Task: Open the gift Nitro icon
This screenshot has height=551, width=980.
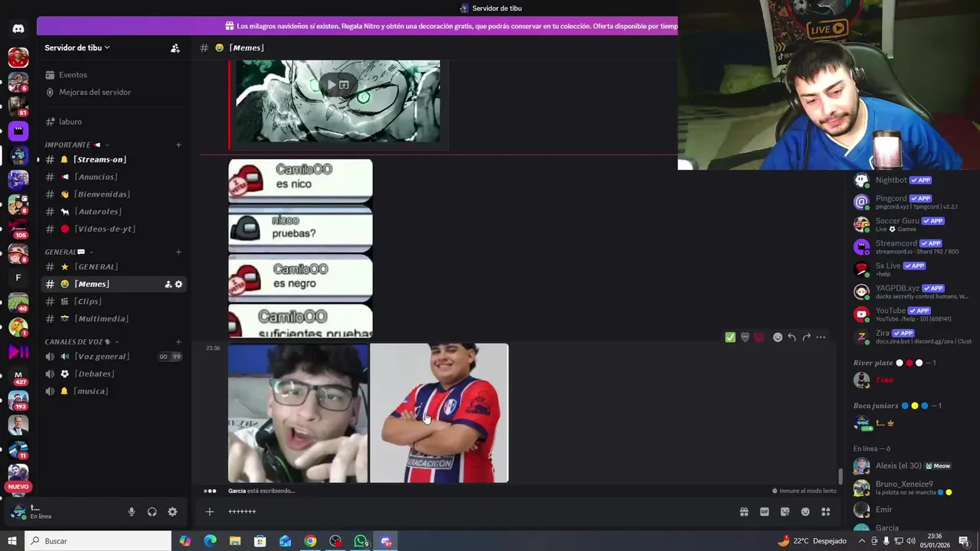Action: 744,512
